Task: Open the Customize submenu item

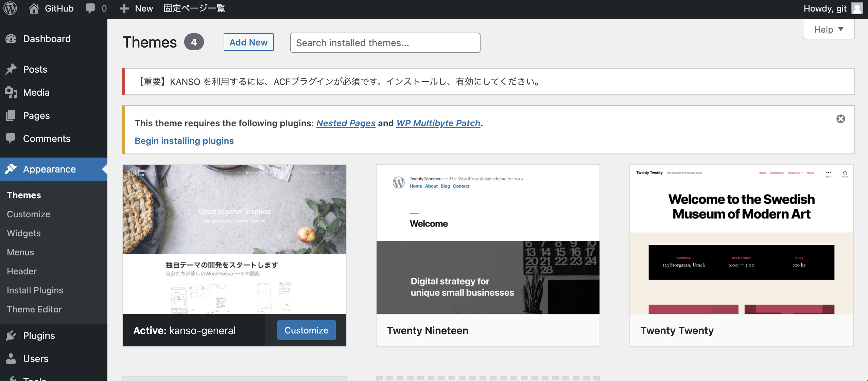Action: 29,214
